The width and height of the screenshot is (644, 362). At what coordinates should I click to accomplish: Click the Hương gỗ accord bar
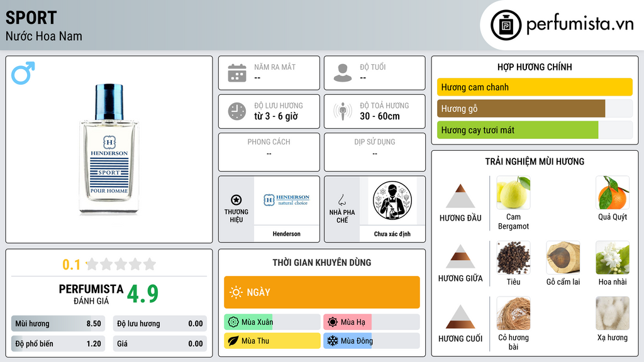click(x=535, y=108)
